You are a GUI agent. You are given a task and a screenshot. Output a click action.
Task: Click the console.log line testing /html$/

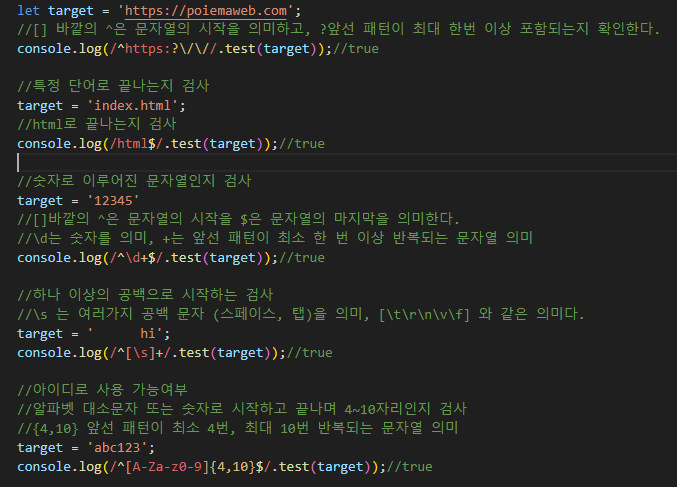[x=171, y=143]
